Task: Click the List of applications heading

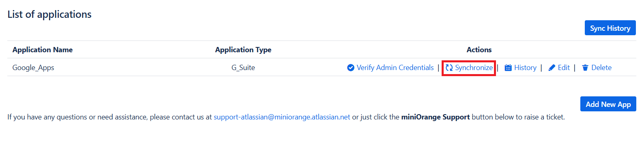Action: click(49, 14)
